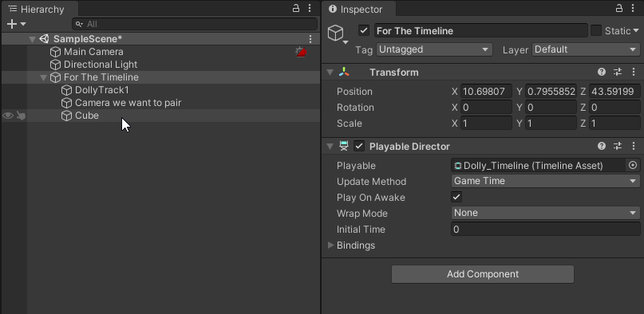This screenshot has height=314, width=644.
Task: Open the Inspector panel options menu
Action: tap(633, 8)
